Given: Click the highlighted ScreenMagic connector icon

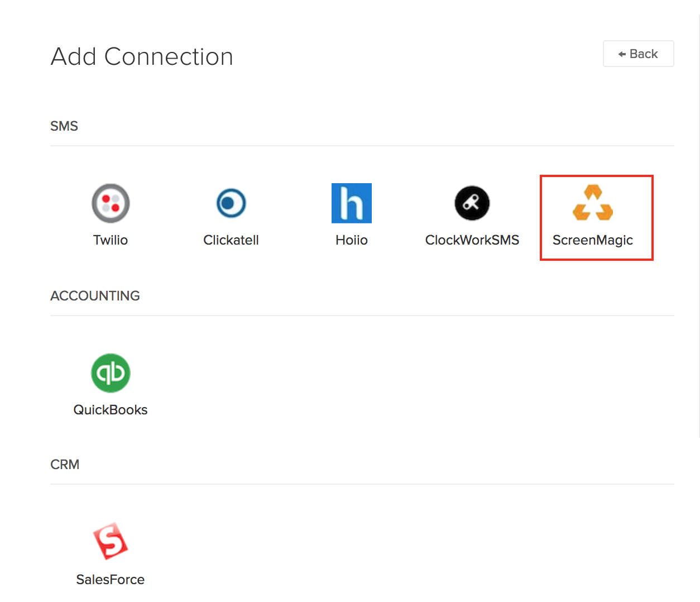Looking at the screenshot, I should pos(592,203).
